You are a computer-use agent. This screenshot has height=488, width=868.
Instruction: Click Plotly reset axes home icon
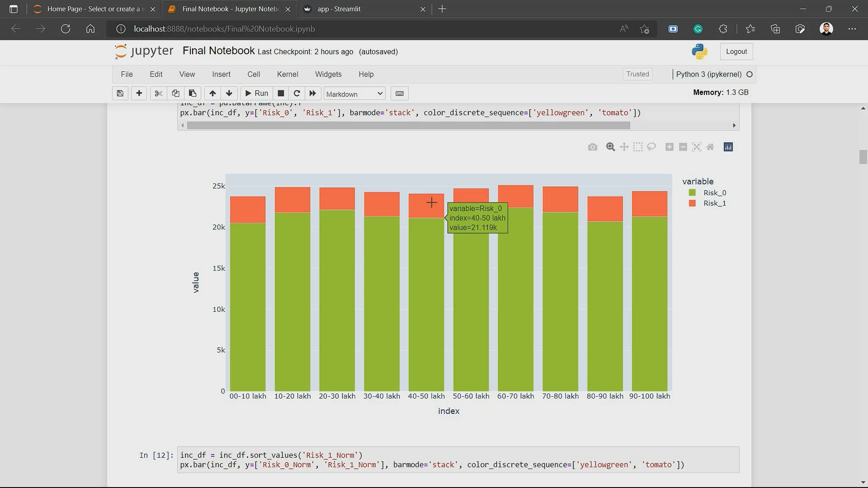tap(710, 147)
